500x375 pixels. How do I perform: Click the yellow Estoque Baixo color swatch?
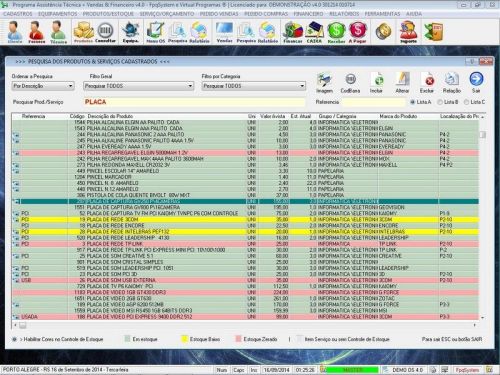click(184, 339)
